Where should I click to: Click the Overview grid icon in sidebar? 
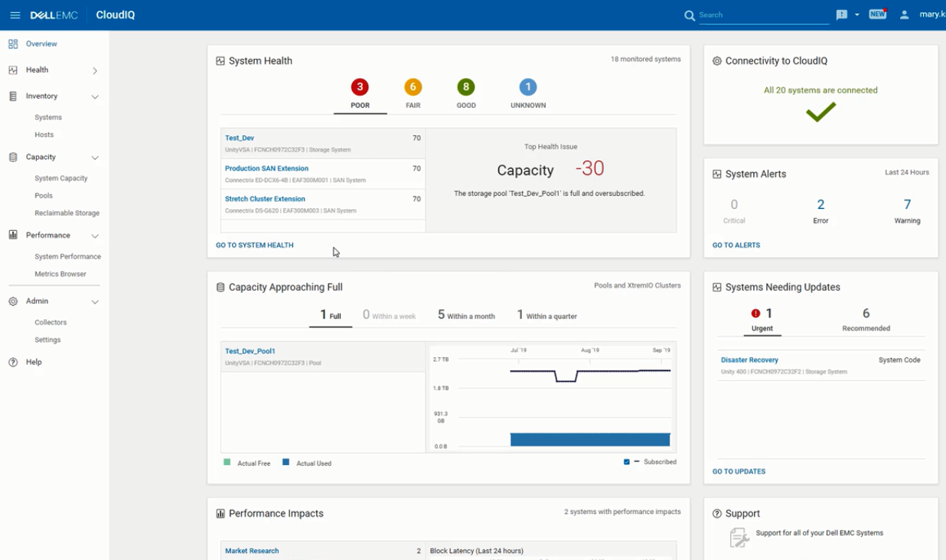click(x=13, y=44)
